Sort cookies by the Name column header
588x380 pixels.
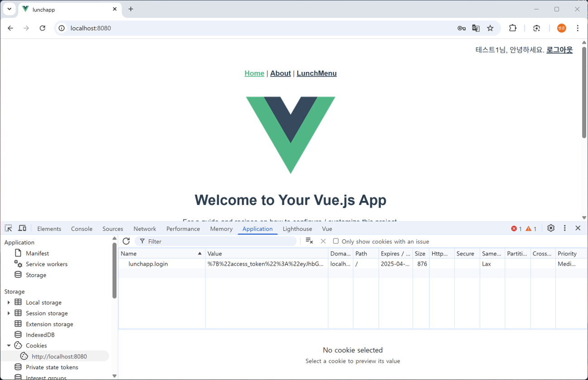(x=162, y=254)
